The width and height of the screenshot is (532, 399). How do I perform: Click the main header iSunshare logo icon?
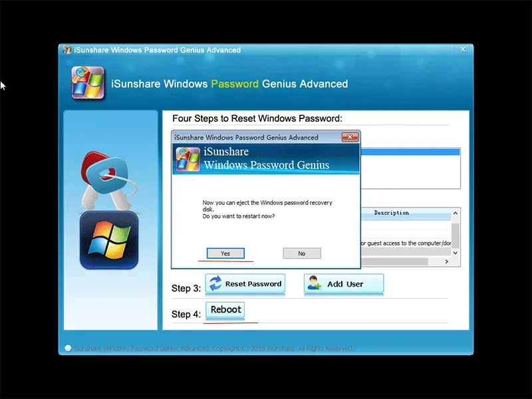point(88,82)
